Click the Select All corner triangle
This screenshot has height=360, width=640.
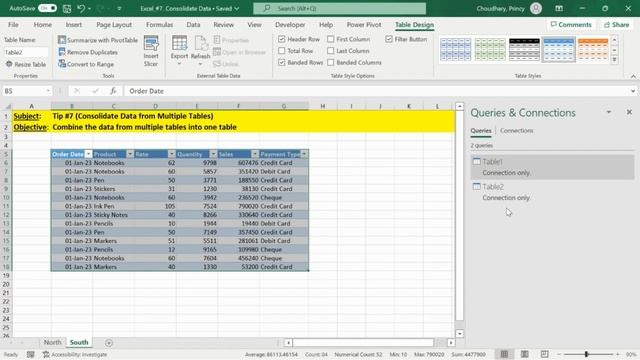click(x=7, y=106)
